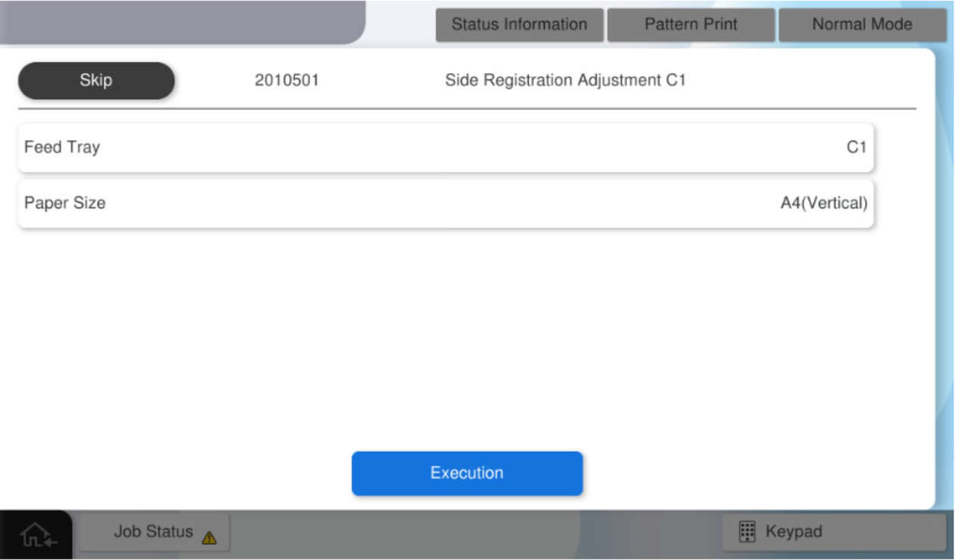Switch to the Pattern Print tab

691,24
